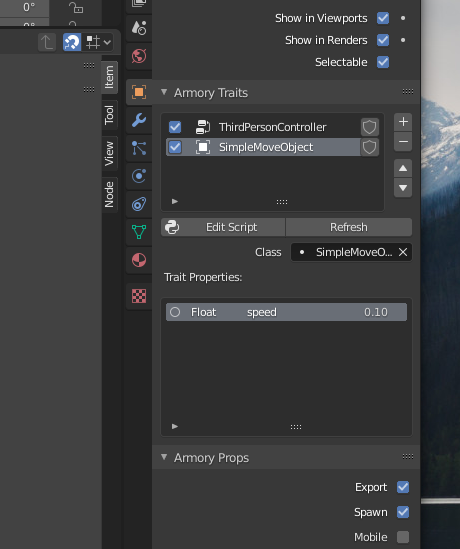Click the Trait Properties label
The image size is (460, 549).
[203, 277]
